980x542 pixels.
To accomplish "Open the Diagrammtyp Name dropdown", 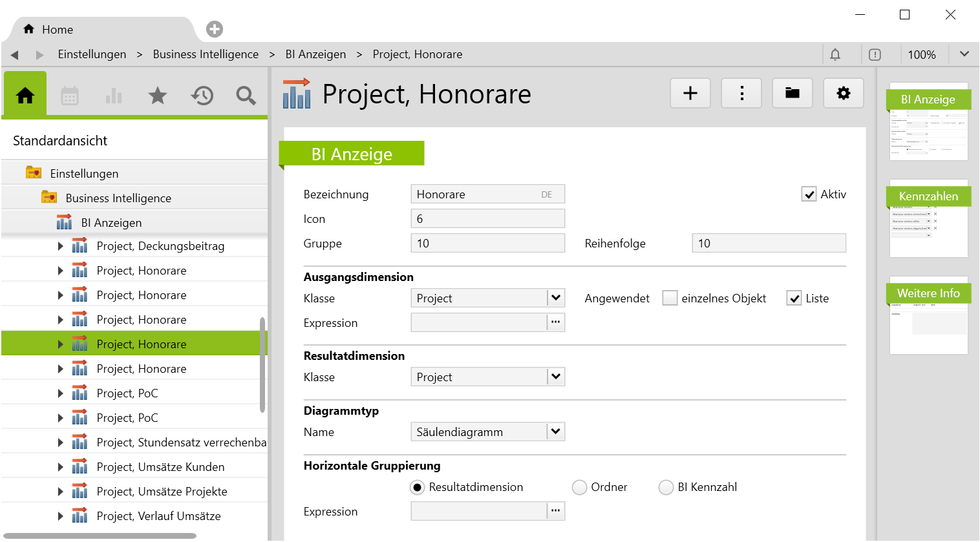I will tap(555, 432).
